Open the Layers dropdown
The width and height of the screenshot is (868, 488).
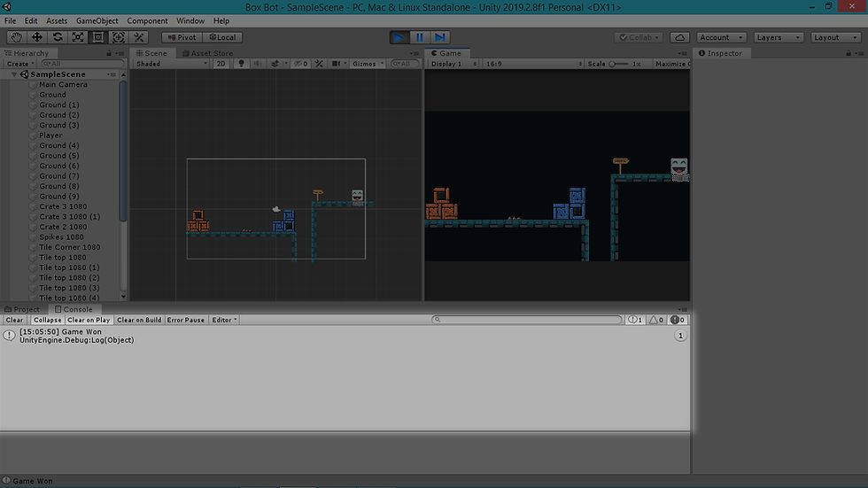click(x=779, y=37)
